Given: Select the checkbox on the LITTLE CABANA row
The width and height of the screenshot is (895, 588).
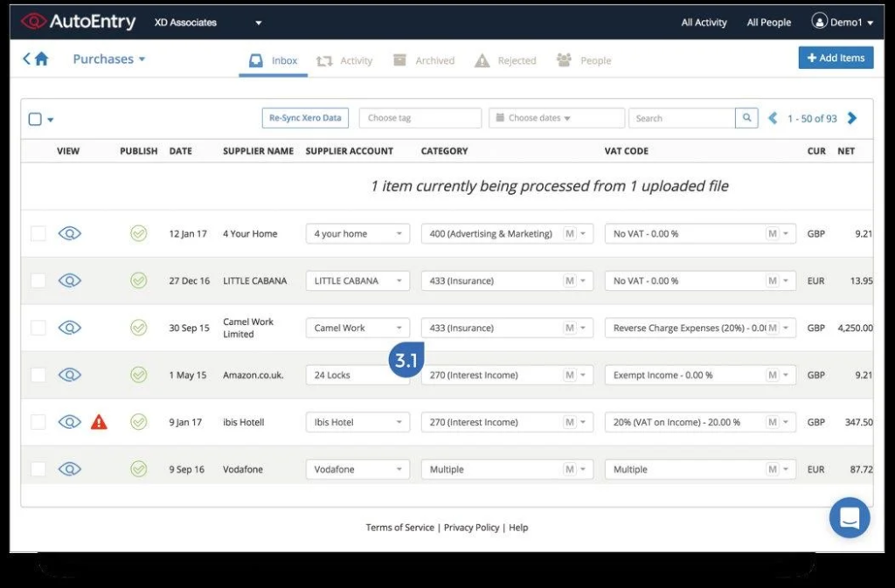Looking at the screenshot, I should 38,280.
